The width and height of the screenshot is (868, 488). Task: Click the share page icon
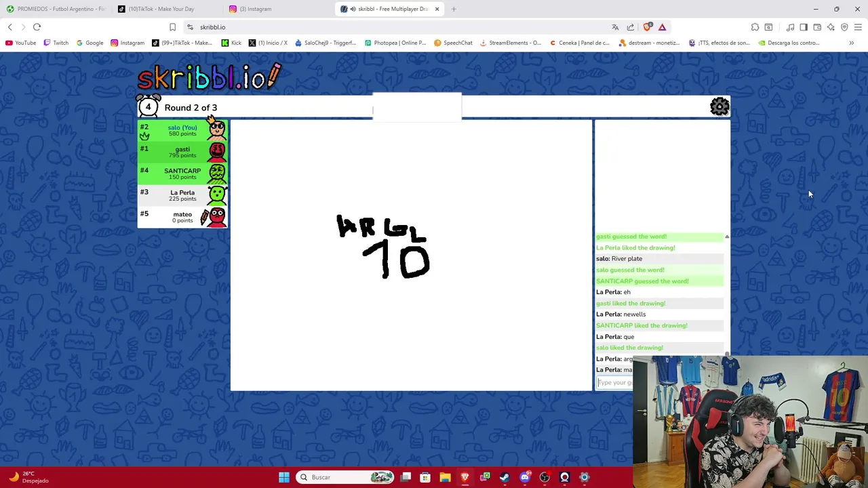click(x=631, y=27)
